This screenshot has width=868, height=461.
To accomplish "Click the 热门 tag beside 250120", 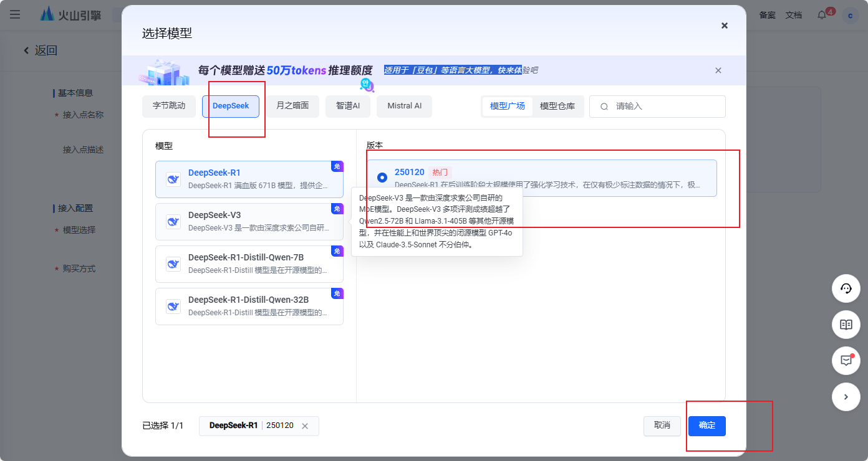I will [x=440, y=173].
